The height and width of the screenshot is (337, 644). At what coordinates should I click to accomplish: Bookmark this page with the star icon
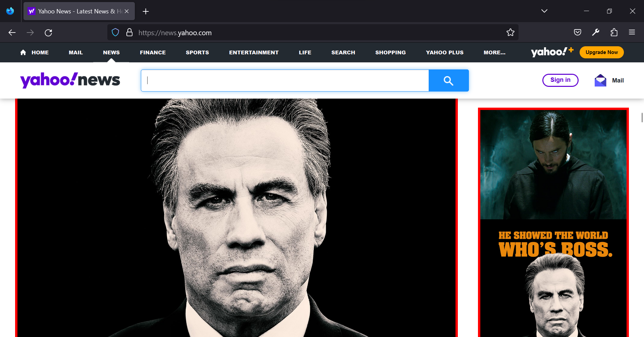pyautogui.click(x=510, y=33)
